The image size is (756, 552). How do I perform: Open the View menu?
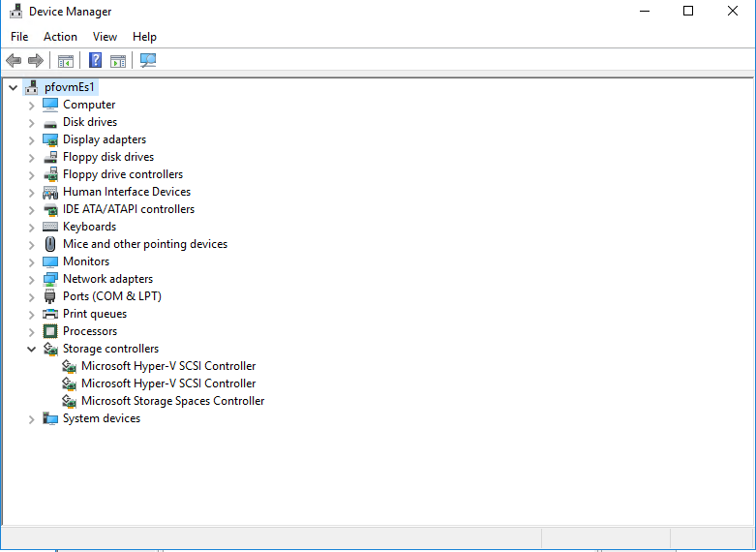click(x=105, y=37)
